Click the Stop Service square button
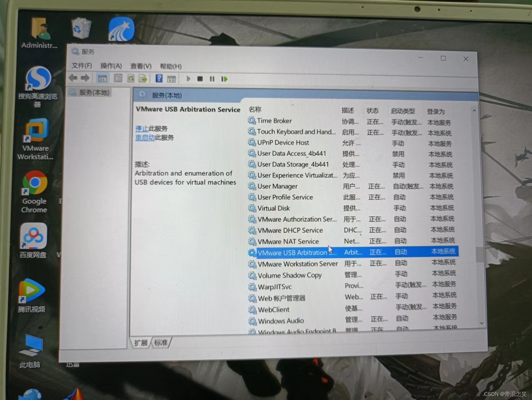 [x=200, y=79]
